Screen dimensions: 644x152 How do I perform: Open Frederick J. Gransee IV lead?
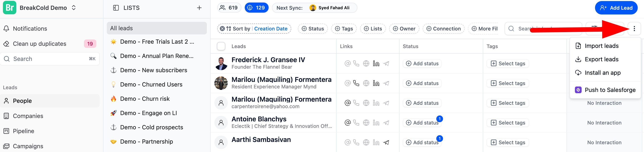click(268, 60)
